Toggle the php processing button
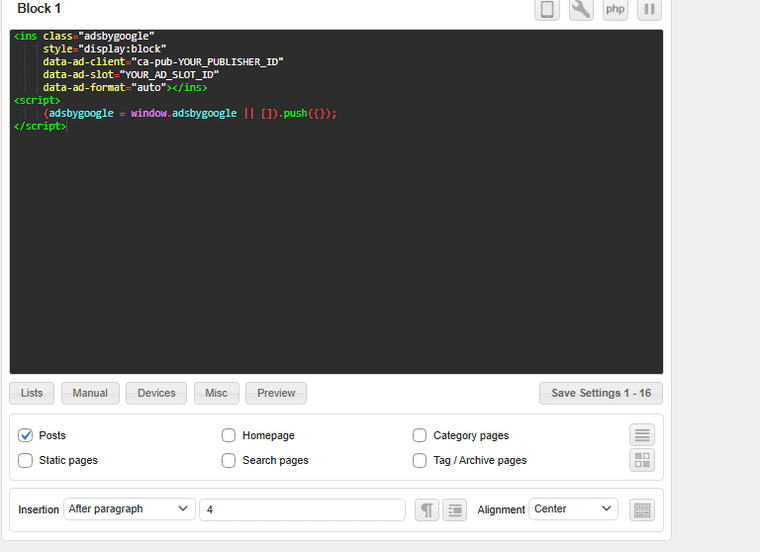 (x=615, y=9)
